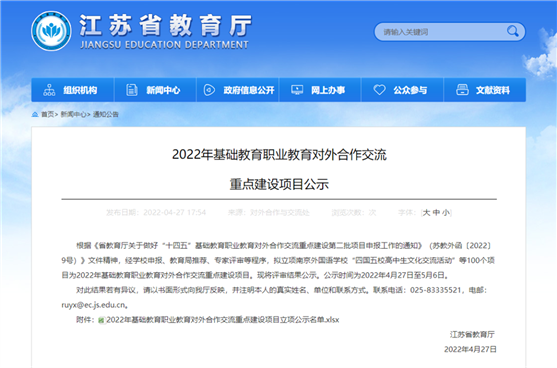
Task: Go to 通知公告 breadcrumb link
Action: tap(106, 114)
